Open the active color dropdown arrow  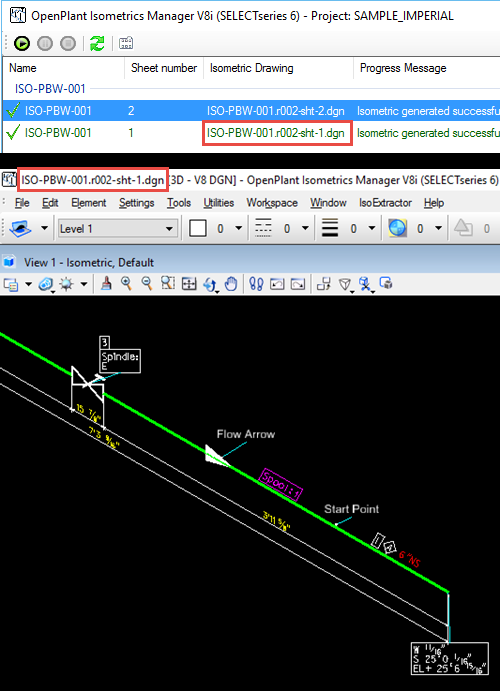(x=238, y=228)
